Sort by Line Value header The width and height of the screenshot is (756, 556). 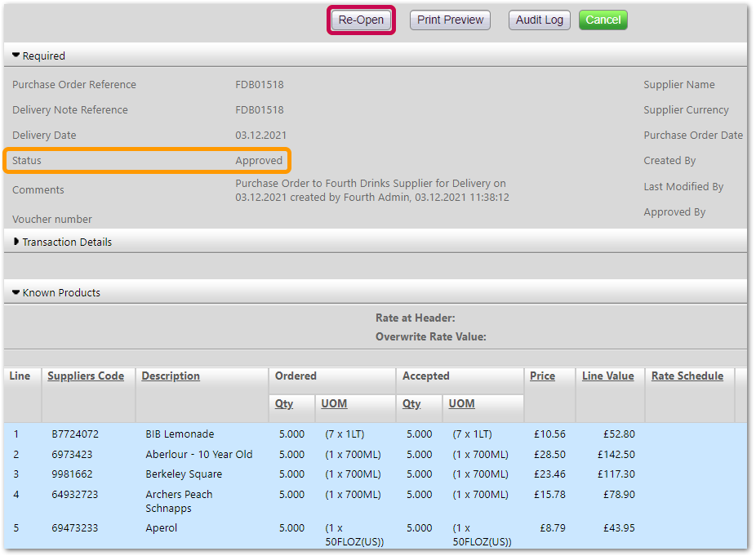click(608, 376)
